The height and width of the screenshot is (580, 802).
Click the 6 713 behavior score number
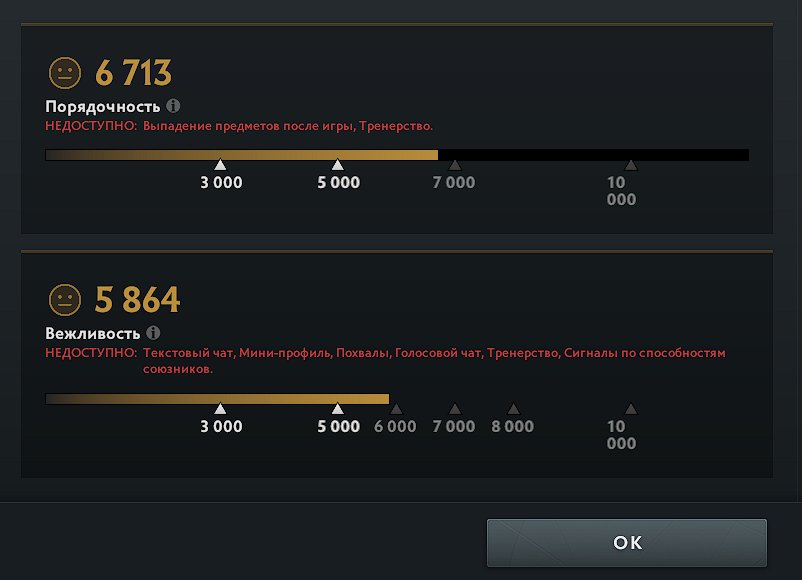(x=133, y=73)
